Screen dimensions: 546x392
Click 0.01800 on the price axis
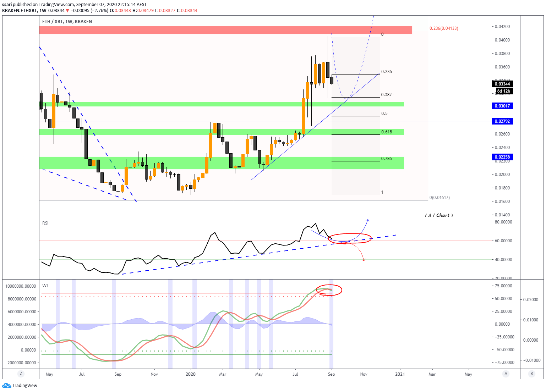(x=502, y=188)
